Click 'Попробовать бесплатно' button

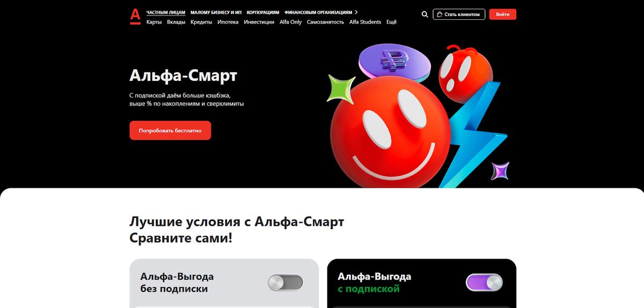point(170,130)
